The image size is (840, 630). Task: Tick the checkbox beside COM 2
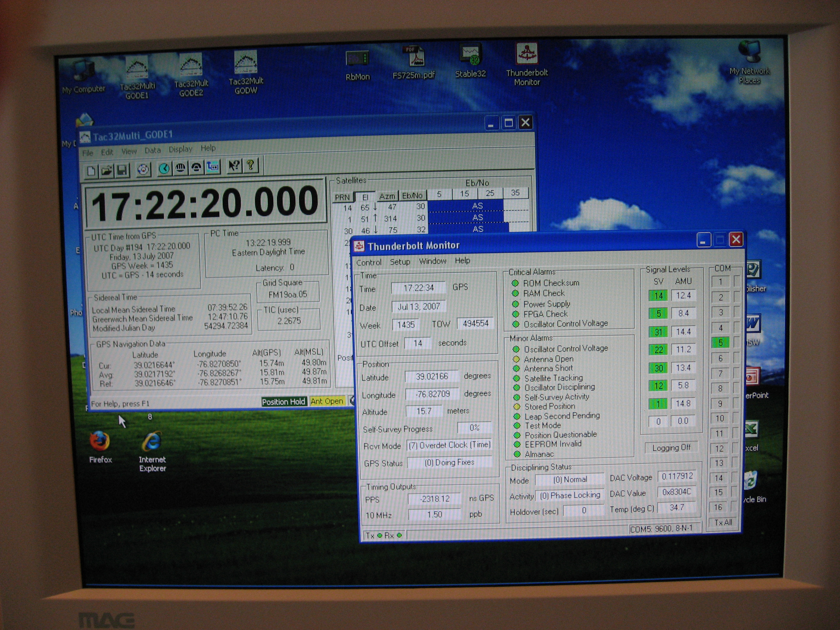[x=737, y=297]
